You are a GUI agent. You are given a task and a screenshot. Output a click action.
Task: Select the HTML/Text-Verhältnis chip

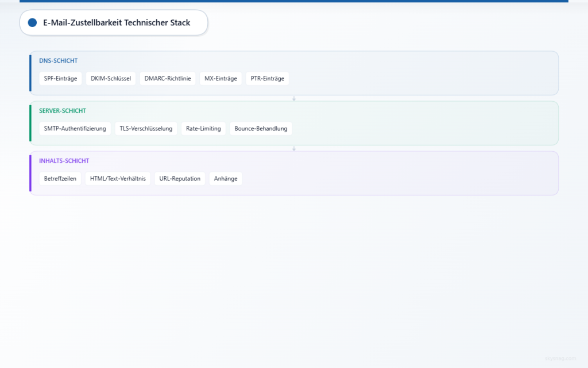tap(118, 179)
